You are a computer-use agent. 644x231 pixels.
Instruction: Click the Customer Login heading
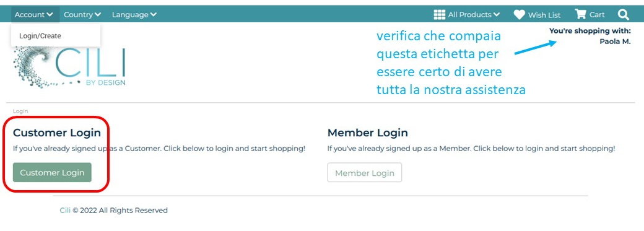(x=57, y=133)
